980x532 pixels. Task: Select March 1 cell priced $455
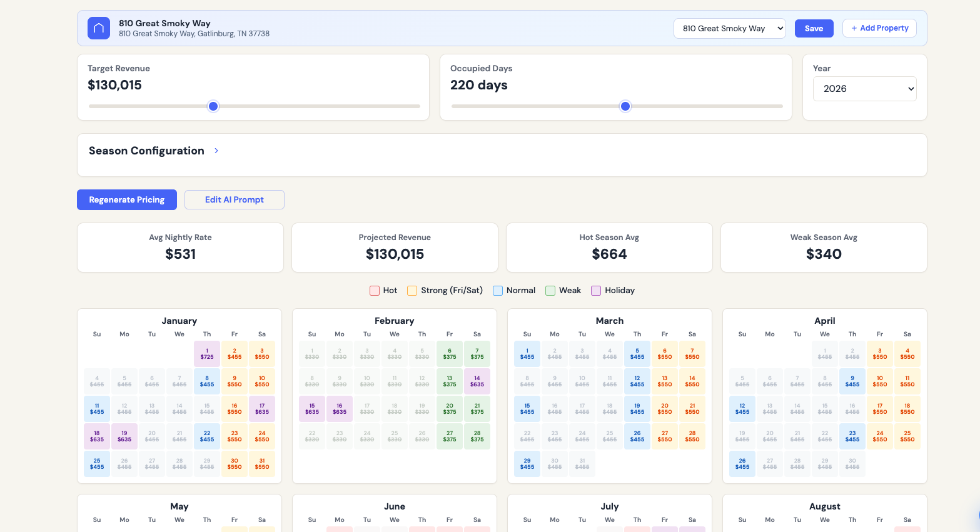pos(527,354)
